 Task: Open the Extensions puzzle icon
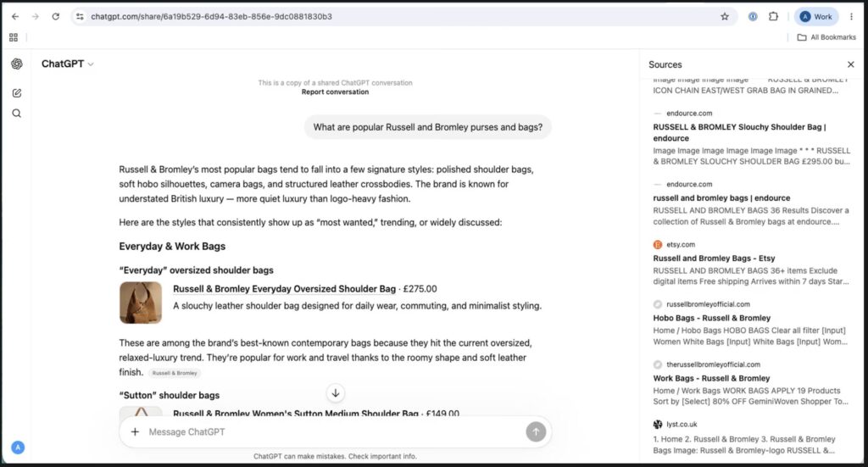click(x=773, y=17)
